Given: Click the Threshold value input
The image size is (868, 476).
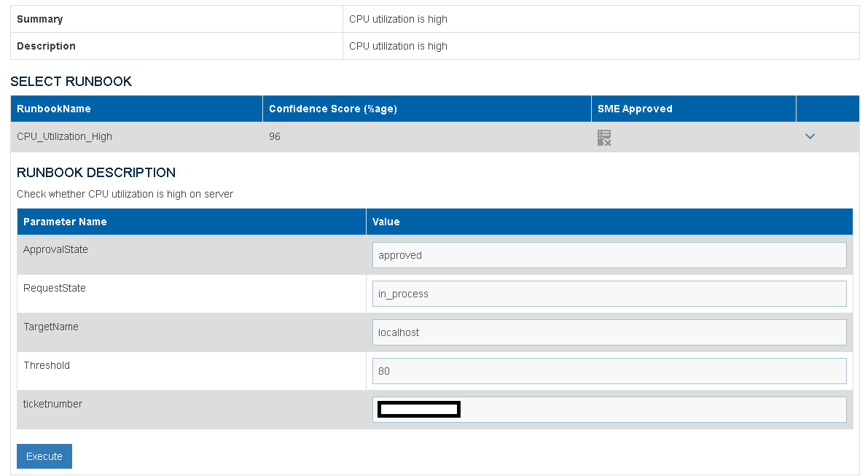Looking at the screenshot, I should [609, 371].
